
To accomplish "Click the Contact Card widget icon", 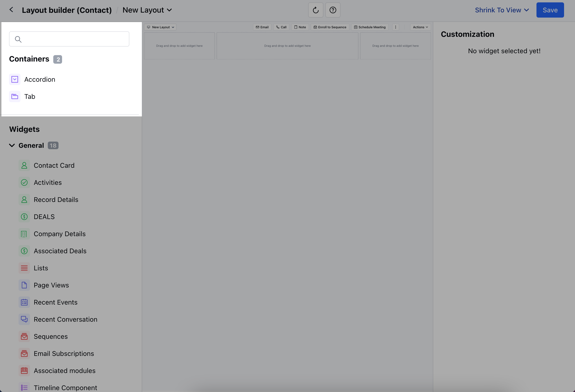I will (24, 165).
